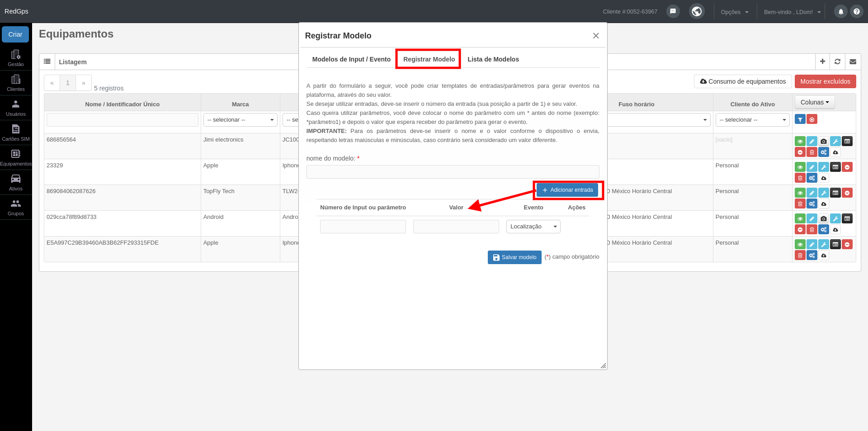Expand the Opções menu in header
This screenshot has width=868, height=431.
(735, 12)
